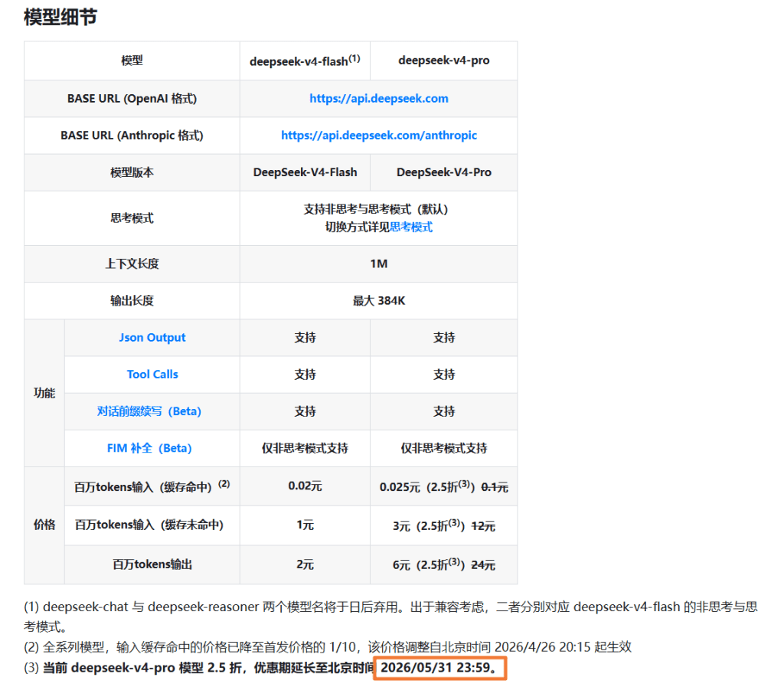The height and width of the screenshot is (687, 784).
Task: Click the superscript (1) next to deepseek-v4-flash
Action: tap(356, 56)
